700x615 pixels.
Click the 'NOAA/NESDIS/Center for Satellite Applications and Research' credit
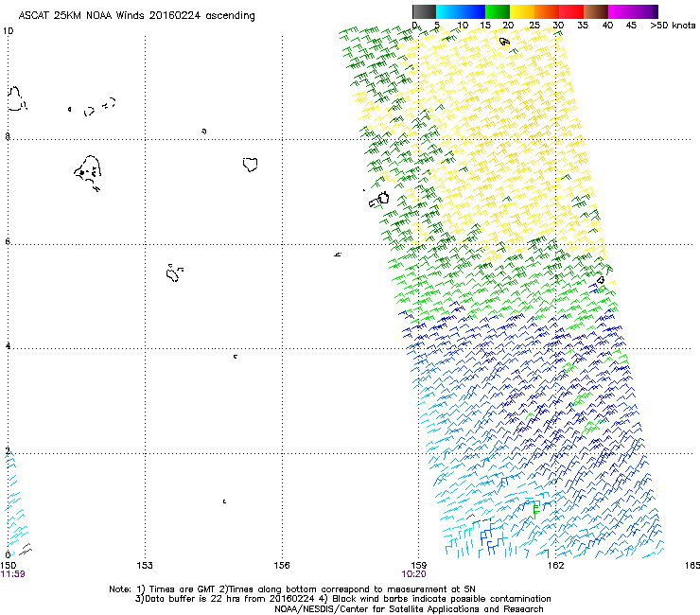click(409, 608)
